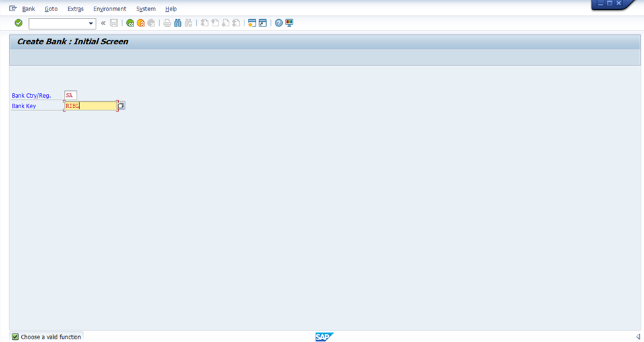Close the SAP window
The image size is (644, 342).
[x=618, y=3]
